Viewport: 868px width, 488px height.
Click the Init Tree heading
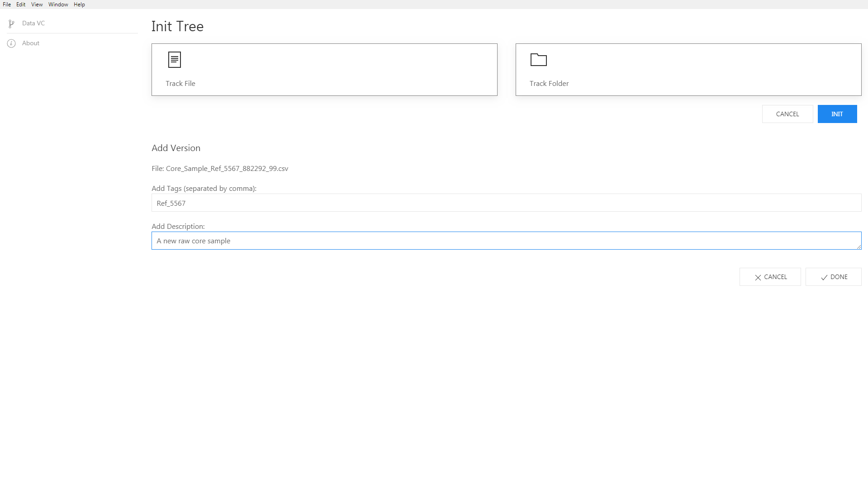pyautogui.click(x=177, y=26)
